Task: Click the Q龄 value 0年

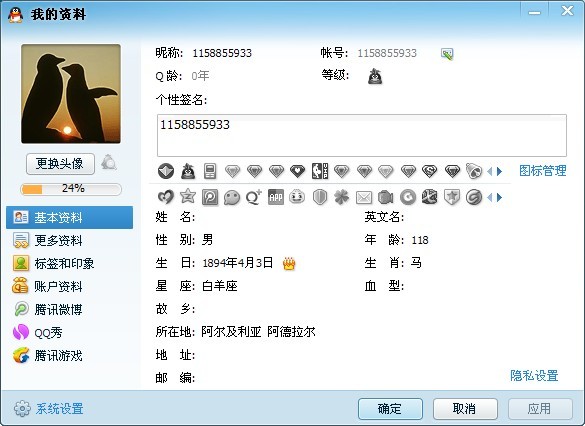Action: pyautogui.click(x=200, y=76)
